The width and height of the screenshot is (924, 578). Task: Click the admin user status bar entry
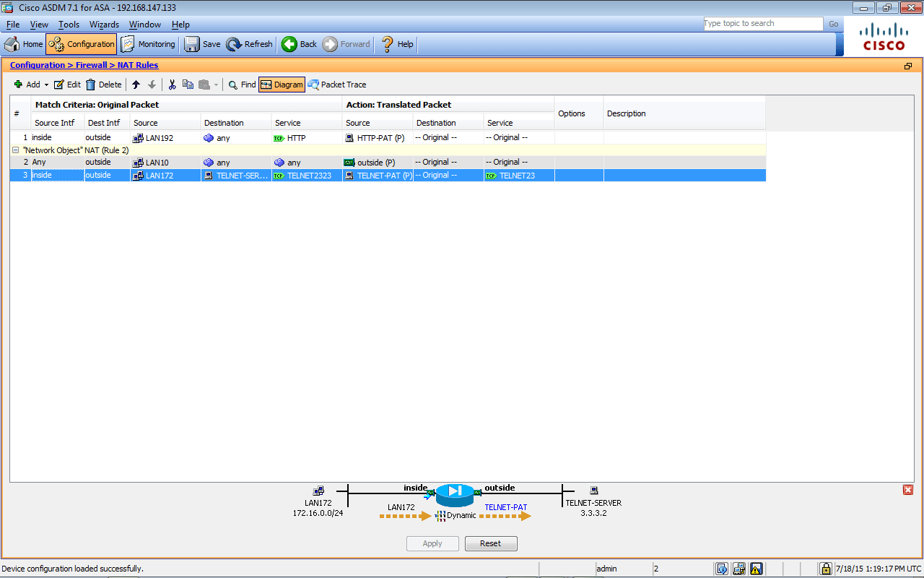(624, 569)
